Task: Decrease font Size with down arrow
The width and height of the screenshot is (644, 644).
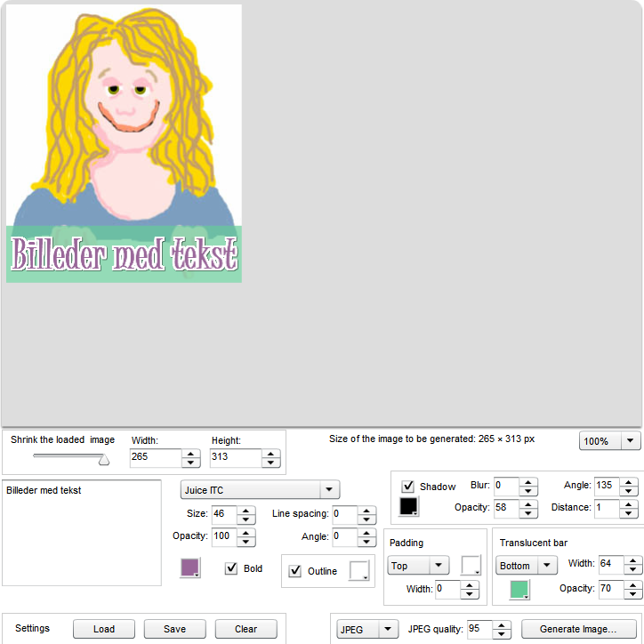Action: point(246,519)
